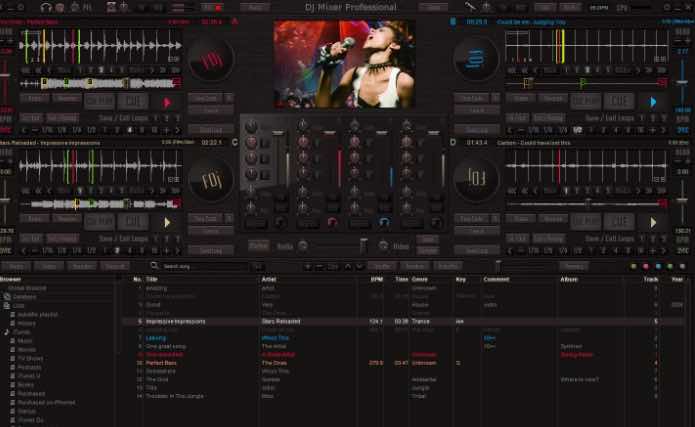Step deck D's loop length right with the arrow

[x=664, y=251]
